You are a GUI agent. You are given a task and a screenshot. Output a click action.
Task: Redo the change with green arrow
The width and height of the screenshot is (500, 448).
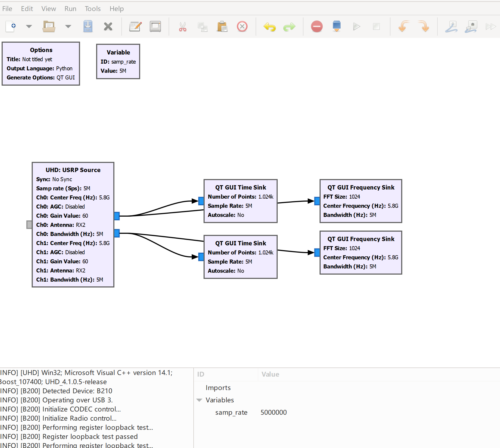[289, 27]
